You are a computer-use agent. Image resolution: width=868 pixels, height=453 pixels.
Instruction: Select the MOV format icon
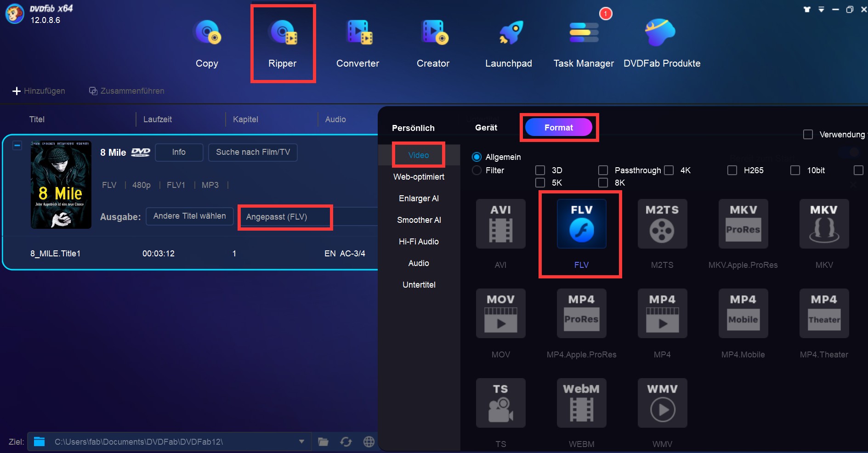[x=501, y=313]
